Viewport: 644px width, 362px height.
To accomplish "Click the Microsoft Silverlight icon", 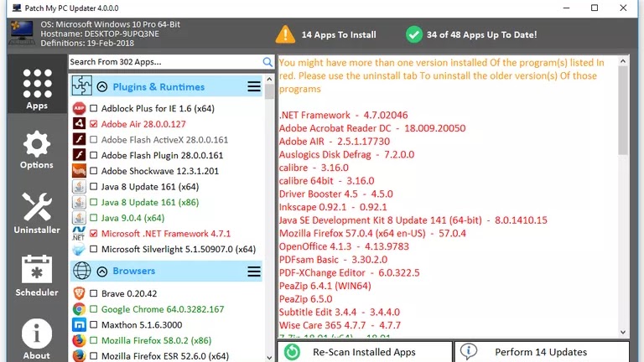I will point(79,249).
